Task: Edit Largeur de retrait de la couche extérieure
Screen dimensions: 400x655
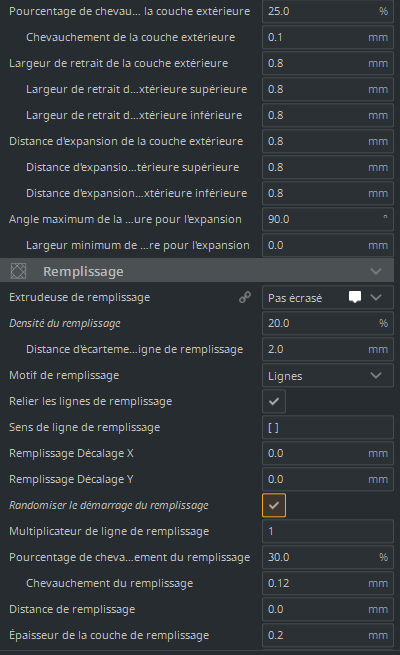Action: 328,63
